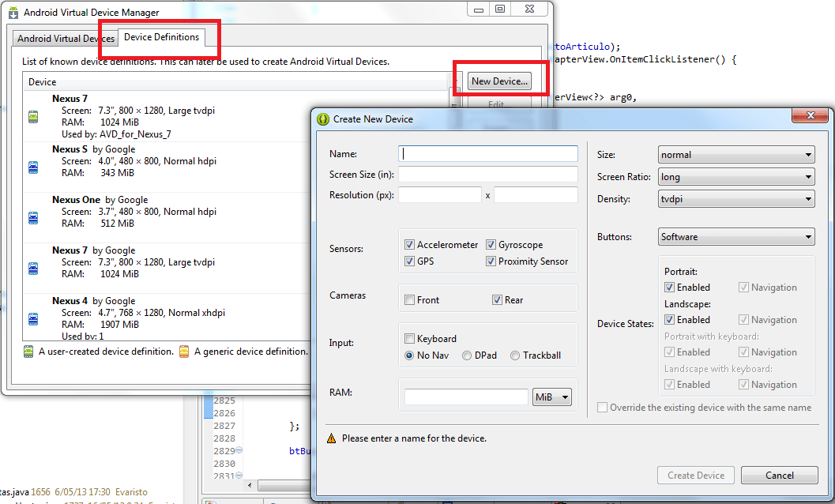
Task: Click the RAM amount input field
Action: click(466, 397)
